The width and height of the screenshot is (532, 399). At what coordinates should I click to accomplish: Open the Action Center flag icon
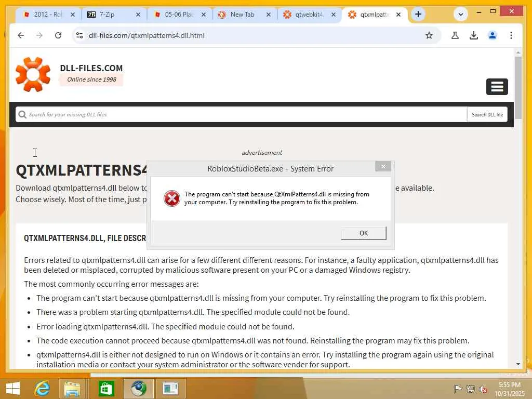point(458,389)
